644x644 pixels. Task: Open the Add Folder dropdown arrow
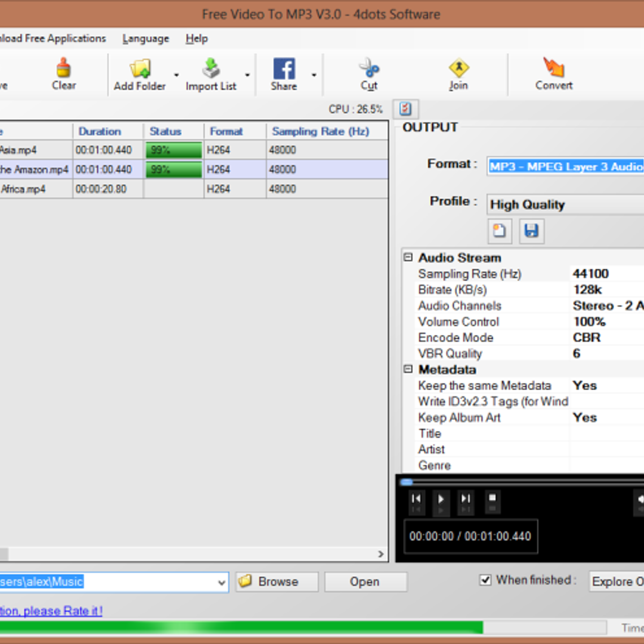point(176,75)
